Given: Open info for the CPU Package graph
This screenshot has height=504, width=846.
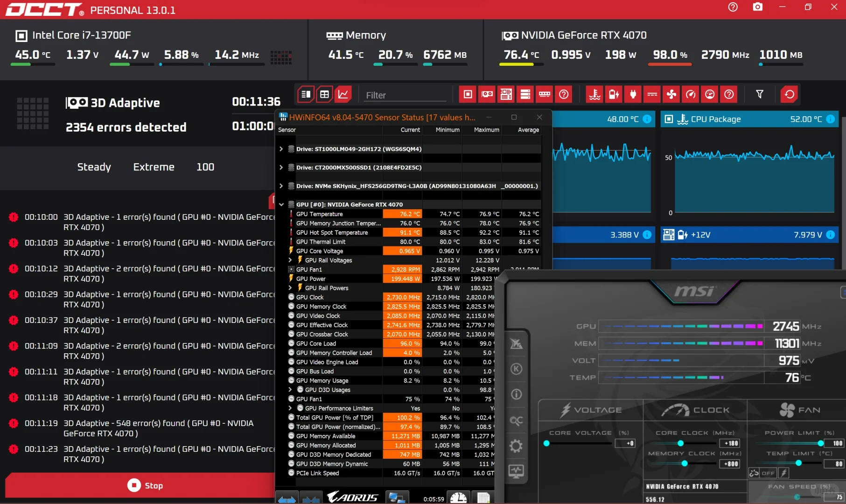Looking at the screenshot, I should tap(831, 119).
